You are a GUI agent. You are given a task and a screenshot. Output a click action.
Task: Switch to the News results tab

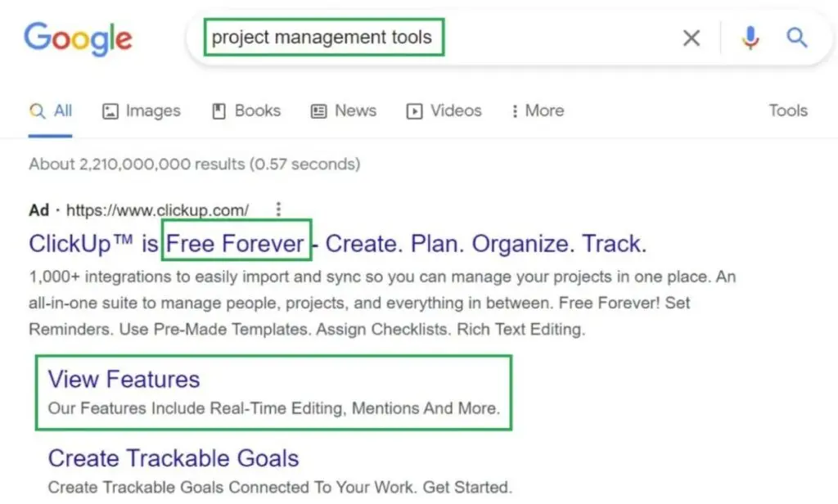pyautogui.click(x=354, y=111)
